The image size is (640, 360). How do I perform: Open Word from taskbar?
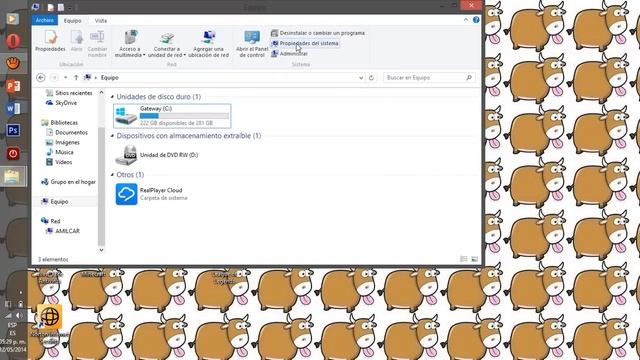pyautogui.click(x=13, y=109)
